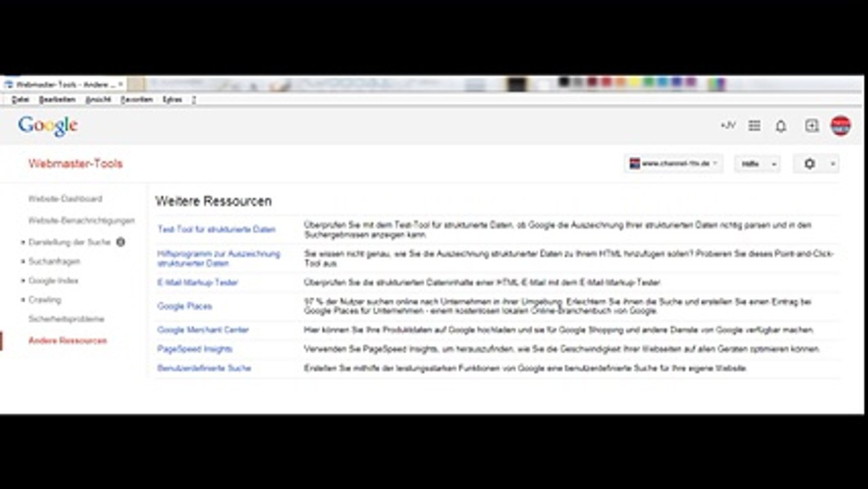Open the Datei menu

pyautogui.click(x=20, y=99)
